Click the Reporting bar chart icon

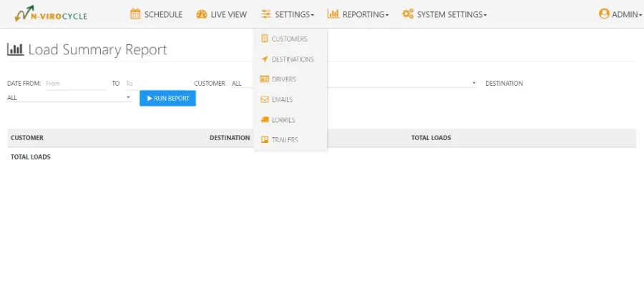(333, 14)
